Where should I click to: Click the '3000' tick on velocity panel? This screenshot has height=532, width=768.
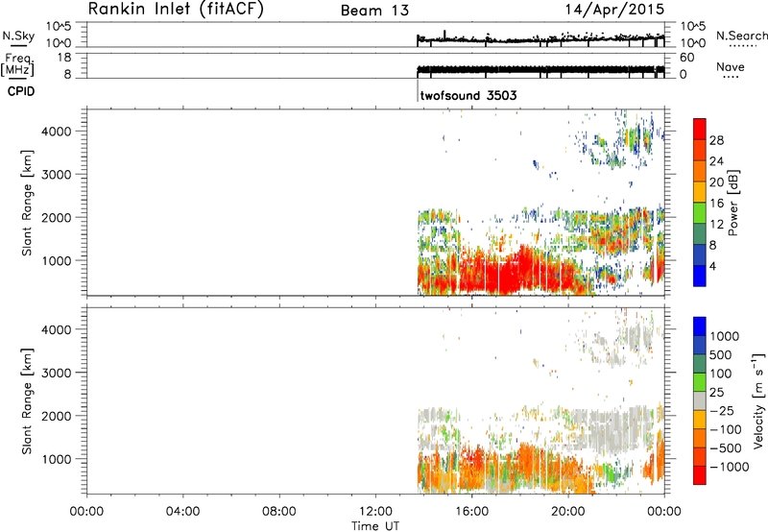point(56,373)
